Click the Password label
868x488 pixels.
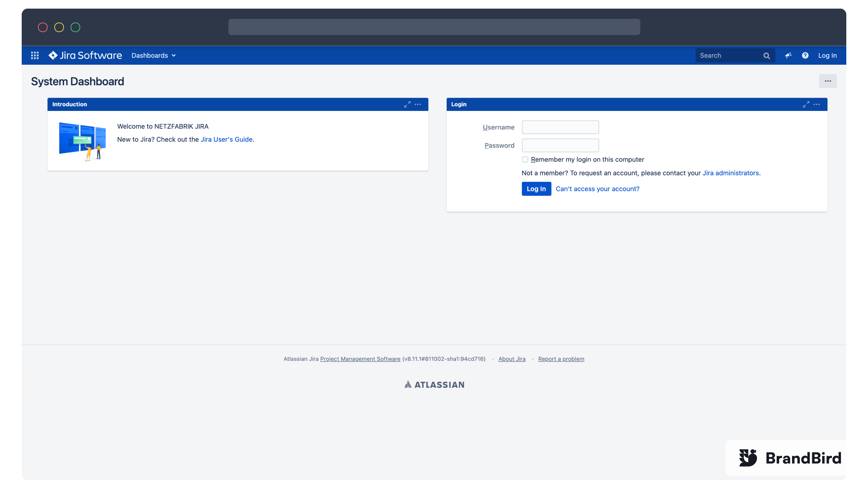coord(499,145)
